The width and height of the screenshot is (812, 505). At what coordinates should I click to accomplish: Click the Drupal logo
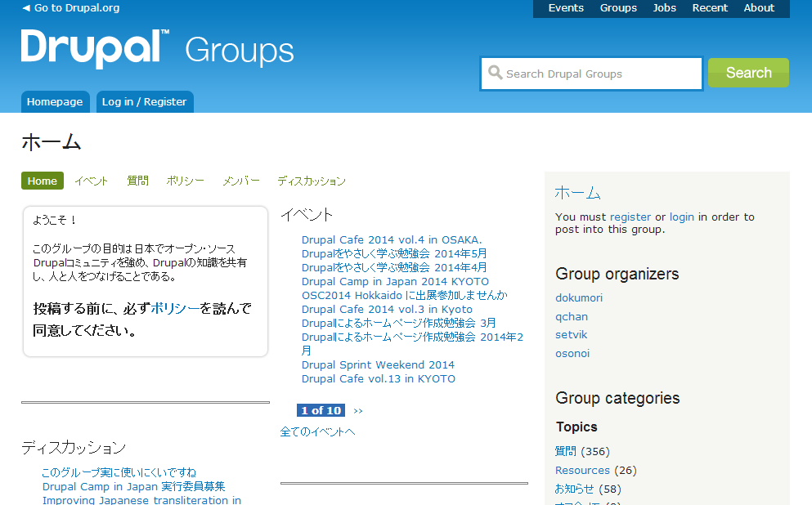[x=96, y=49]
